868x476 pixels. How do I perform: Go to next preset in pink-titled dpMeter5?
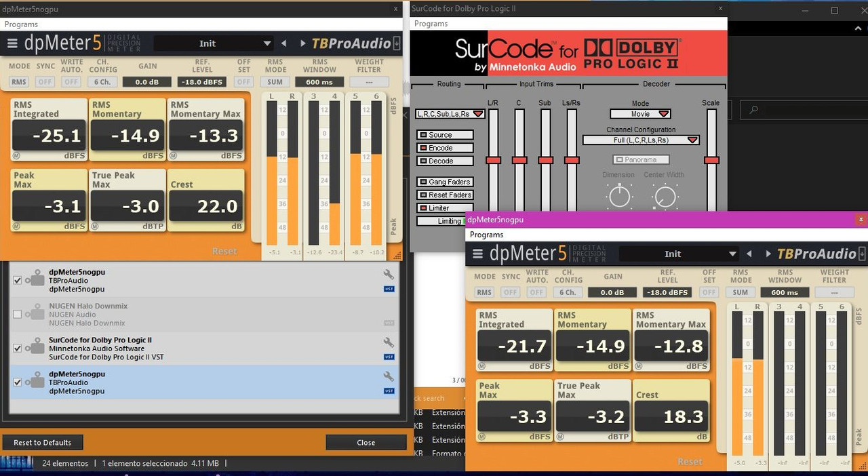click(x=768, y=254)
